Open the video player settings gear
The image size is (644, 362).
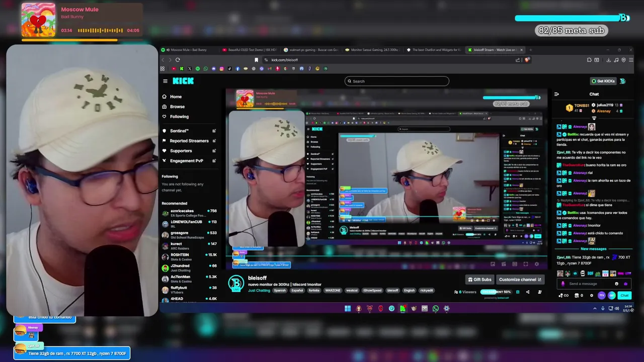537,264
